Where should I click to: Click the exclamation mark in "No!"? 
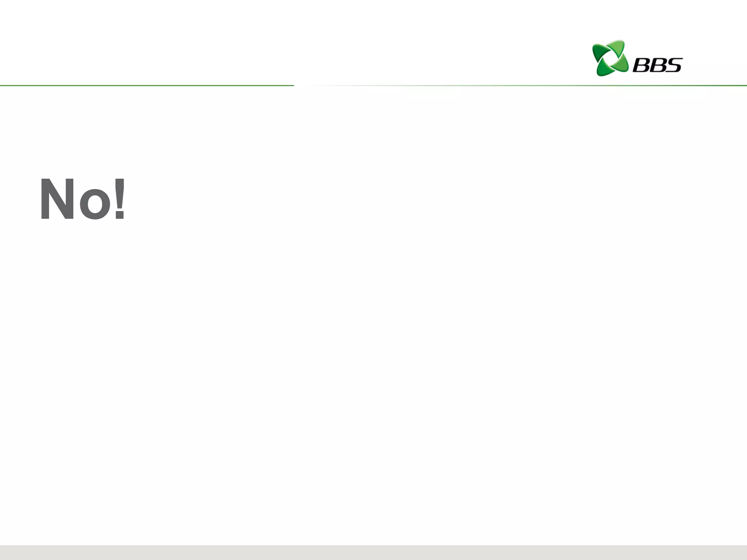click(x=120, y=199)
